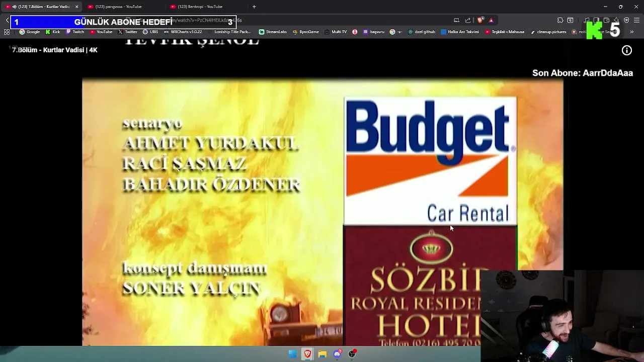The width and height of the screenshot is (644, 362).
Task: Click the pink icon bookmark after Multi TV
Action: click(x=355, y=32)
